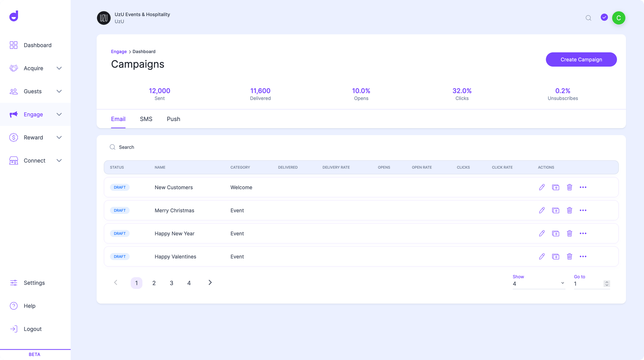Delete the Happy New Year campaign
The width and height of the screenshot is (644, 360).
point(569,233)
